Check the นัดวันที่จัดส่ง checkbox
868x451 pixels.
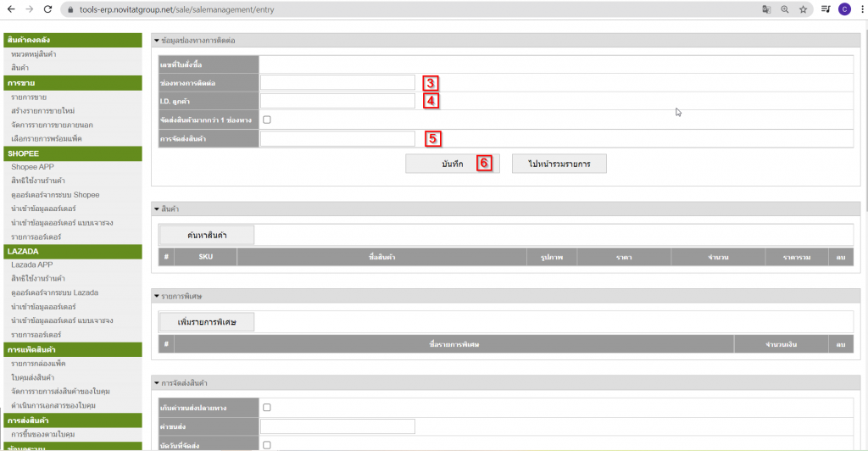point(266,444)
